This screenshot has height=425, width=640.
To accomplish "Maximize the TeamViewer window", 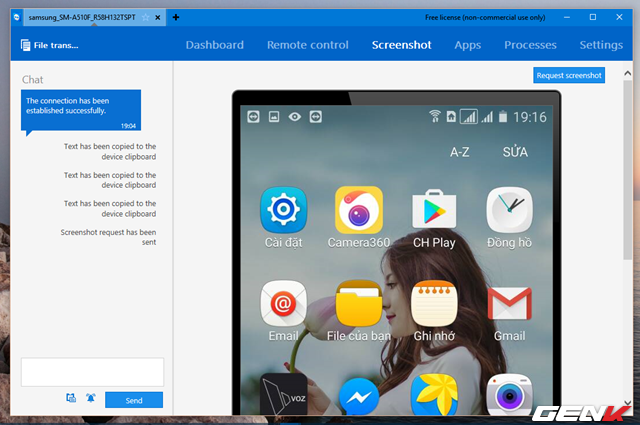I will (593, 17).
